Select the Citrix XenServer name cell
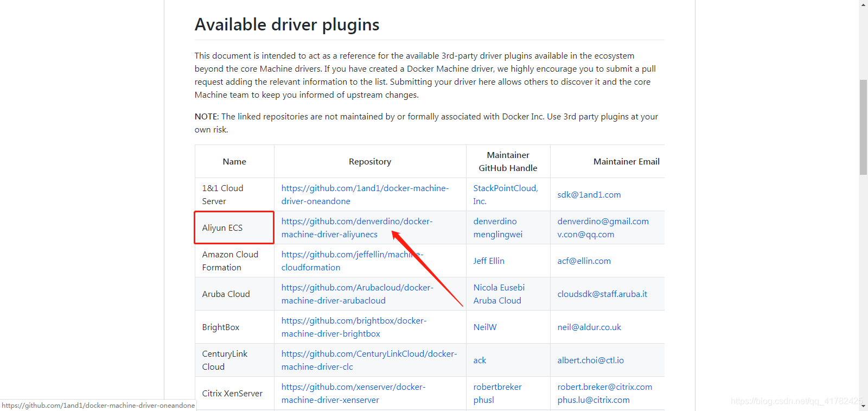This screenshot has width=868, height=411. coord(234,393)
